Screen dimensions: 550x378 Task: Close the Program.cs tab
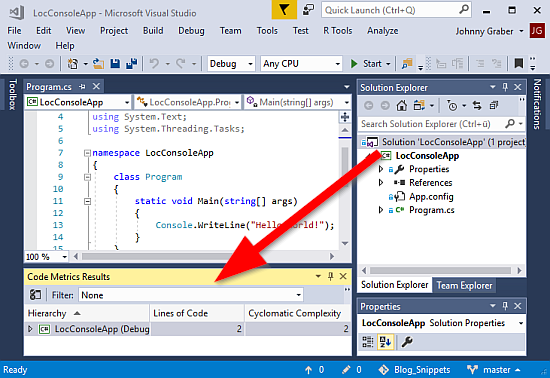[x=96, y=86]
